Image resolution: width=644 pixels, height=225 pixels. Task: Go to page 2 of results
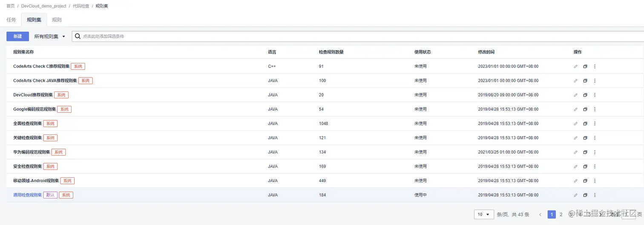pos(561,214)
